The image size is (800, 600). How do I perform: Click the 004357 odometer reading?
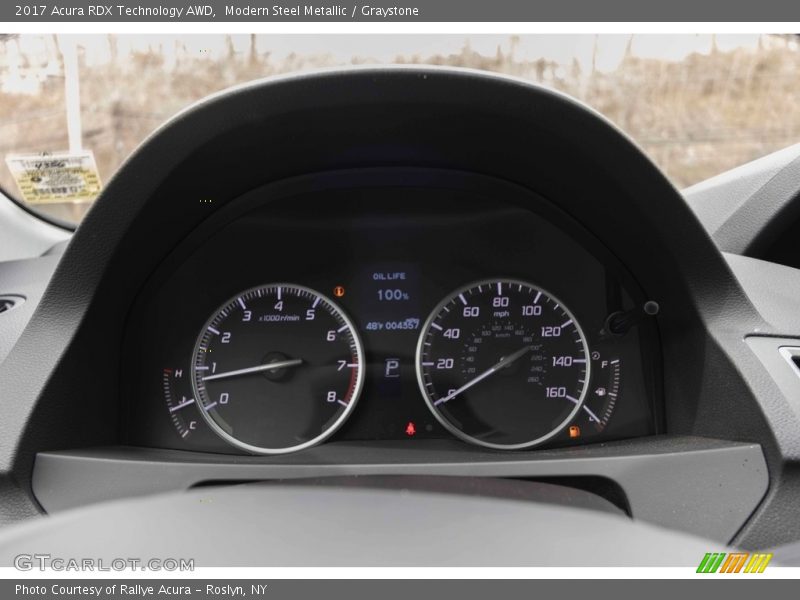[x=402, y=325]
